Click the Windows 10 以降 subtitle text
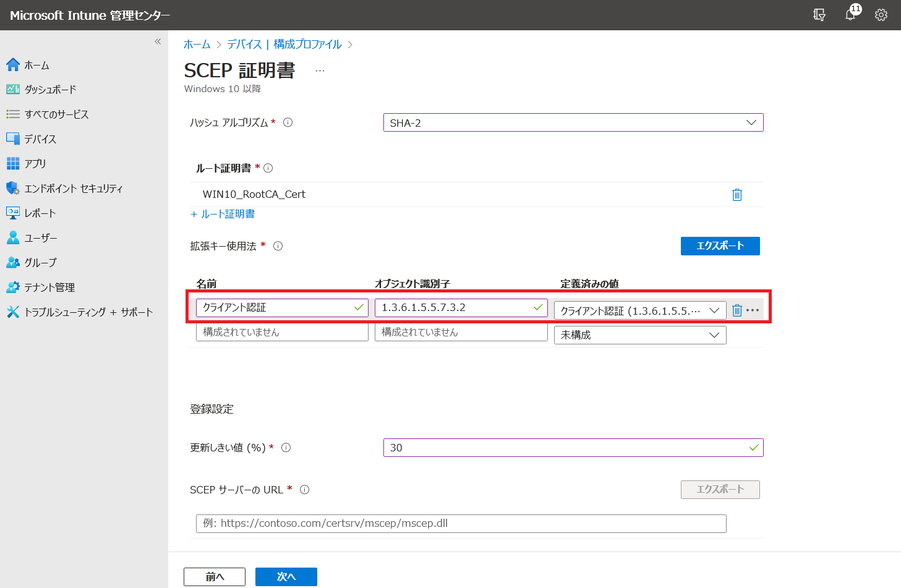 pyautogui.click(x=223, y=89)
